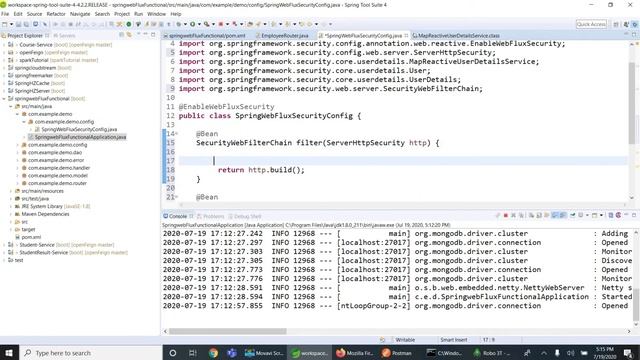Open the File menu
The width and height of the screenshot is (640, 360).
tap(5, 14)
